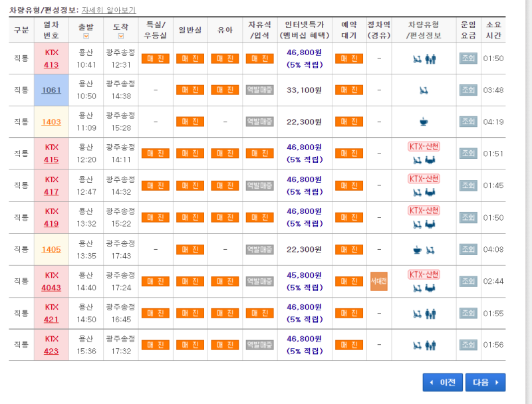Screen dimensions: 532x404
Task: Sort by arrival time arrow under 도착
Action: pyautogui.click(x=121, y=36)
